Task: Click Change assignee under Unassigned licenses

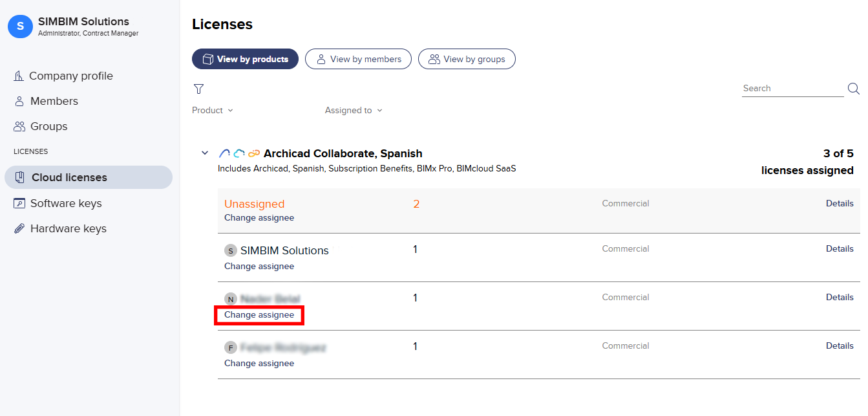Action: [x=259, y=218]
